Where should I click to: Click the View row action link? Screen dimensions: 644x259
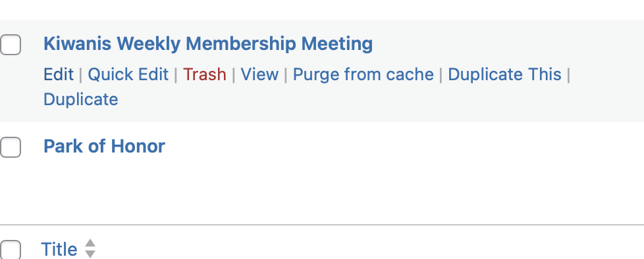pos(259,74)
